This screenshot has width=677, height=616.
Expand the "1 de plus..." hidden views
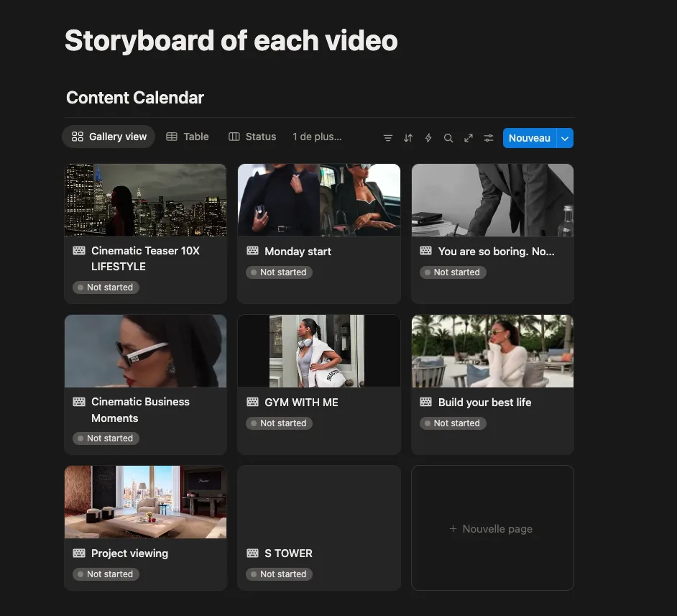click(x=317, y=137)
